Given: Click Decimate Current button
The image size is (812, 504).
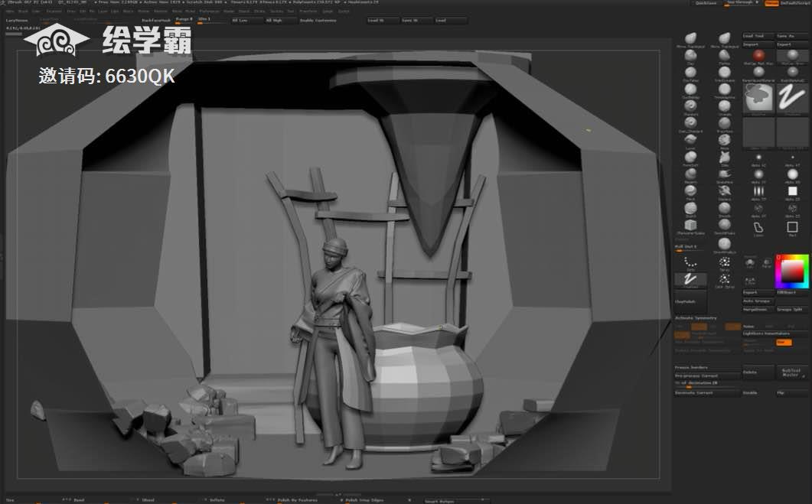Looking at the screenshot, I should pos(707,393).
